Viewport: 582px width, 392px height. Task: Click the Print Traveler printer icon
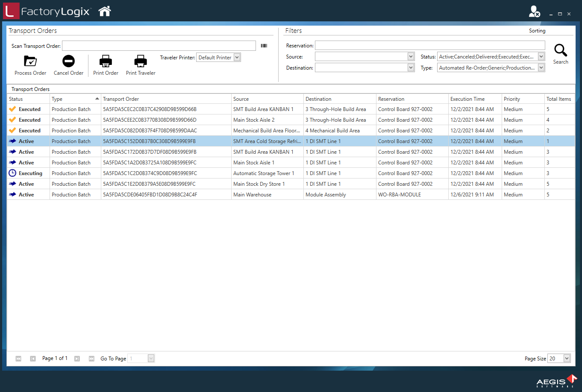[141, 61]
